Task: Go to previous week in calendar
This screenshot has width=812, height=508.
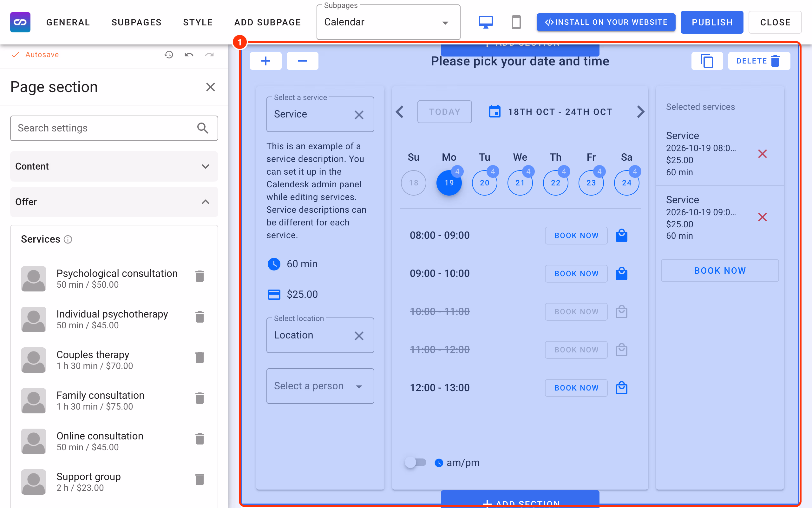Action: (x=400, y=112)
